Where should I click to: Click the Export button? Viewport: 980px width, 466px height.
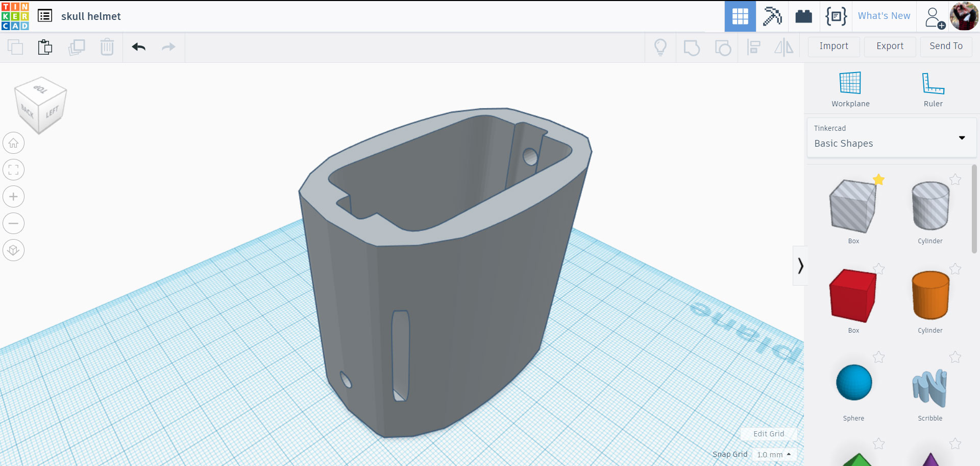pyautogui.click(x=890, y=46)
